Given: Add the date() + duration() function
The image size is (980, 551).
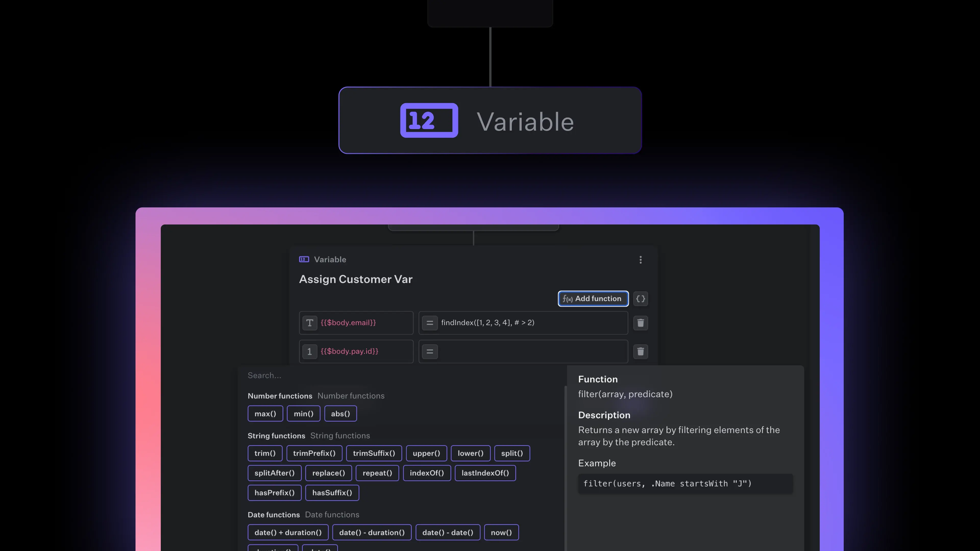Looking at the screenshot, I should coord(288,532).
